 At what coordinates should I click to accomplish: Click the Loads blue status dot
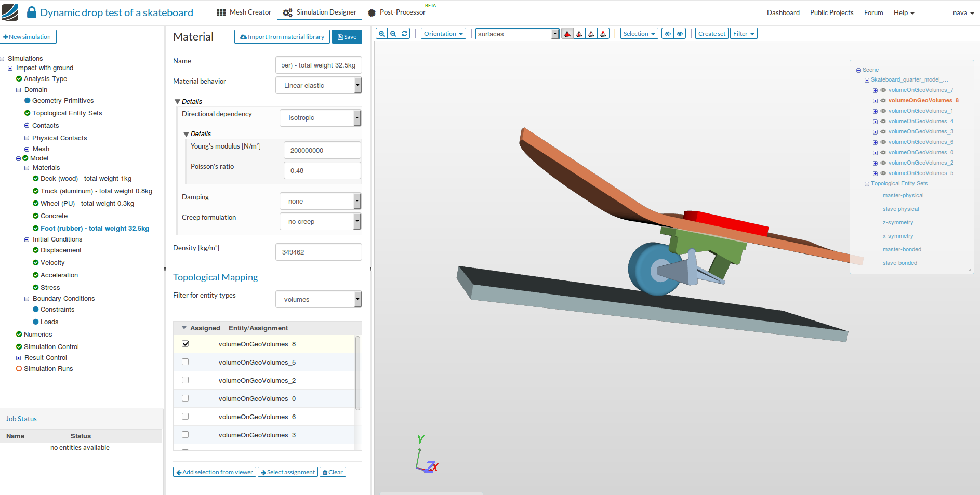point(36,322)
